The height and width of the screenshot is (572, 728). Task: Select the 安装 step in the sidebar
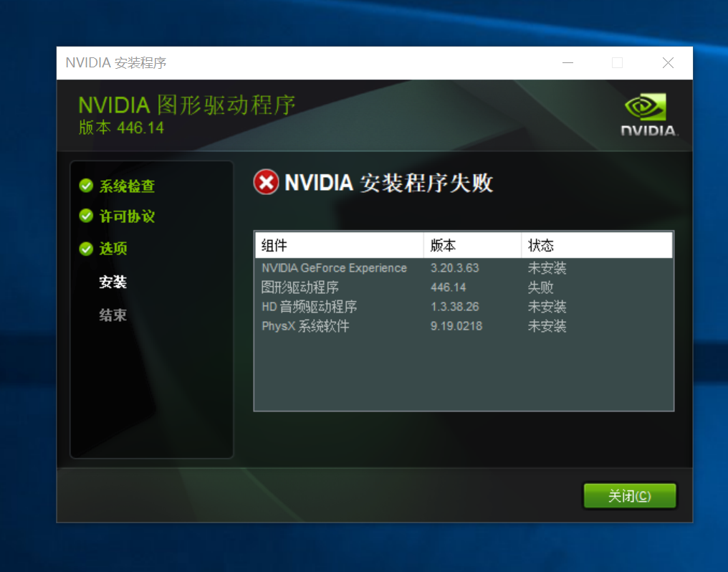[112, 282]
